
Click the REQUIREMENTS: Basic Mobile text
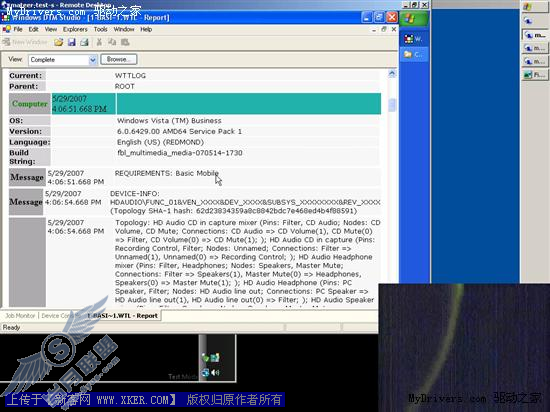click(167, 173)
